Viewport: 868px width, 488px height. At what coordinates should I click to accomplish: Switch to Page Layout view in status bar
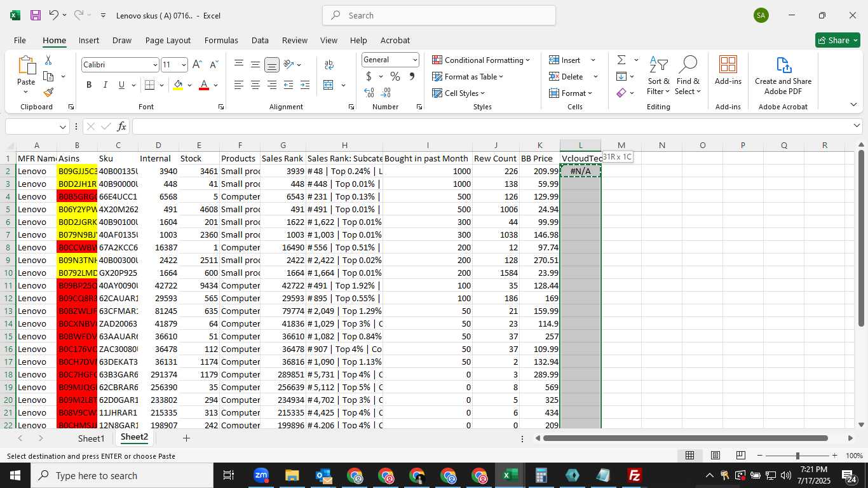[x=715, y=456]
